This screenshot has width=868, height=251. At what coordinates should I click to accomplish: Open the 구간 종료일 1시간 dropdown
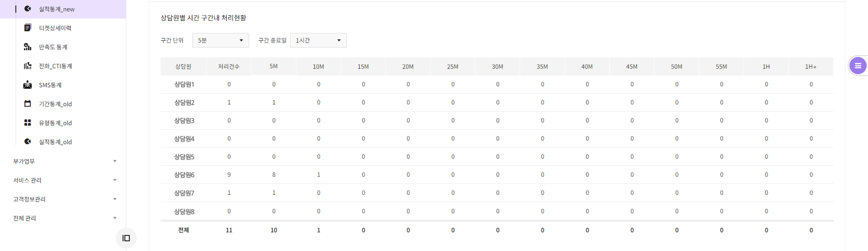pos(318,40)
